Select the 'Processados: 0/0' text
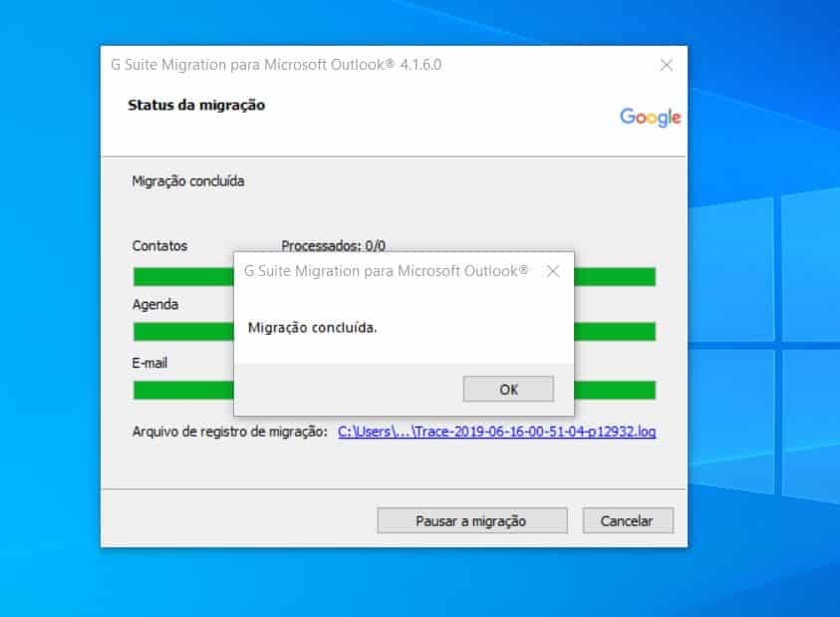The width and height of the screenshot is (840, 617). (333, 245)
